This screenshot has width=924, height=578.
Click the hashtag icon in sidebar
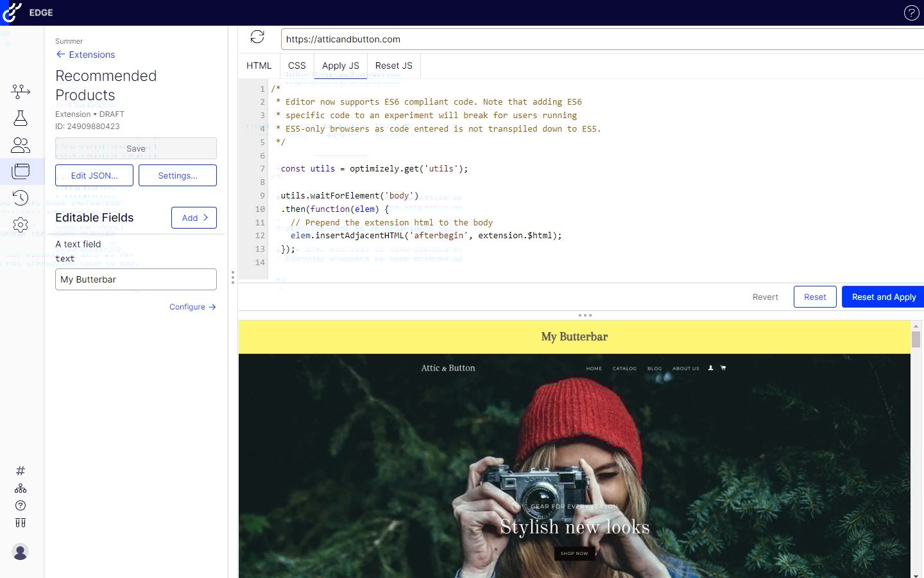(x=21, y=471)
